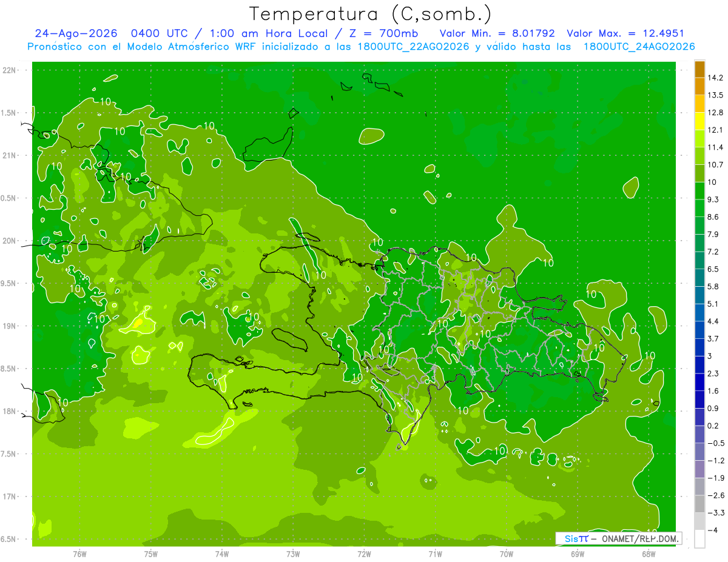The height and width of the screenshot is (562, 728).
Task: Click the "5.1" colorbar value
Action: pyautogui.click(x=713, y=304)
